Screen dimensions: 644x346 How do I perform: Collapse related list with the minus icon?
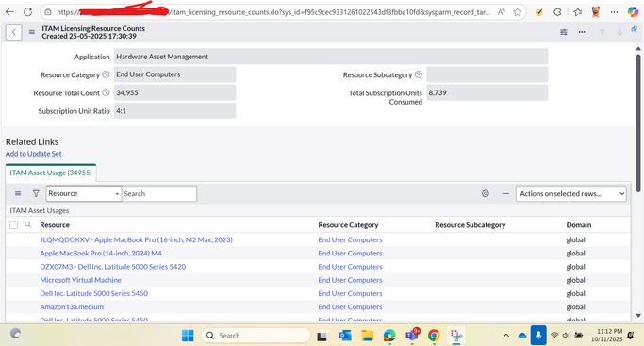[505, 193]
